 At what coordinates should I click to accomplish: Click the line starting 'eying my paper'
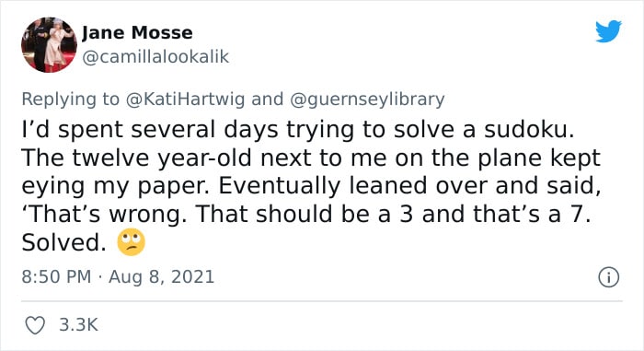point(311,186)
